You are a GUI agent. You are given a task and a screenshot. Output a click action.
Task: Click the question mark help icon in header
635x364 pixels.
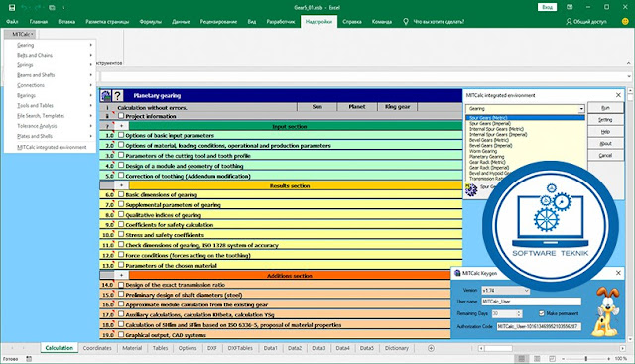(x=117, y=96)
